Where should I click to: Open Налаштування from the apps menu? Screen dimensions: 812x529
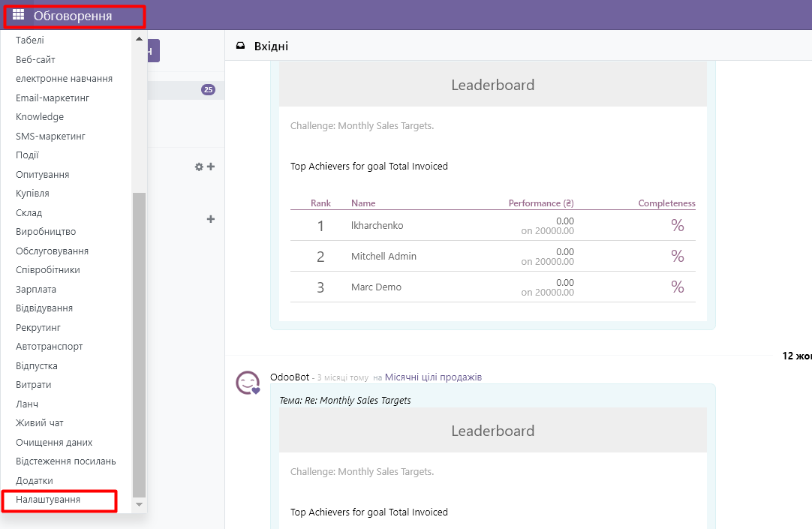48,500
